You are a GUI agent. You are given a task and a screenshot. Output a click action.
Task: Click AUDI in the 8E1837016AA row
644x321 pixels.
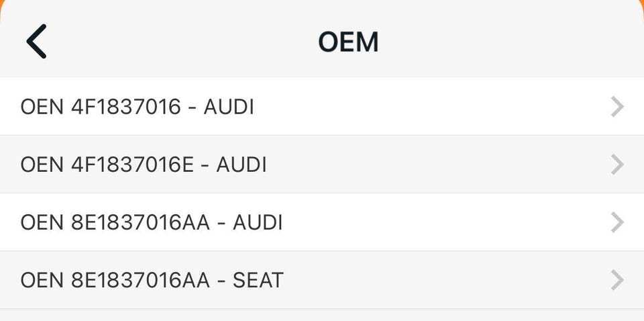point(258,222)
